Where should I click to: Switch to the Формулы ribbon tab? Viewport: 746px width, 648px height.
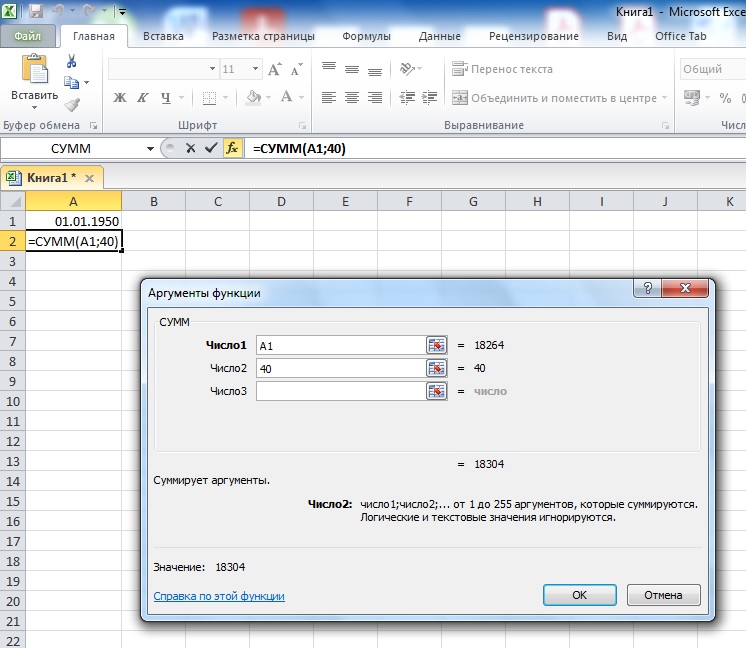[x=366, y=36]
